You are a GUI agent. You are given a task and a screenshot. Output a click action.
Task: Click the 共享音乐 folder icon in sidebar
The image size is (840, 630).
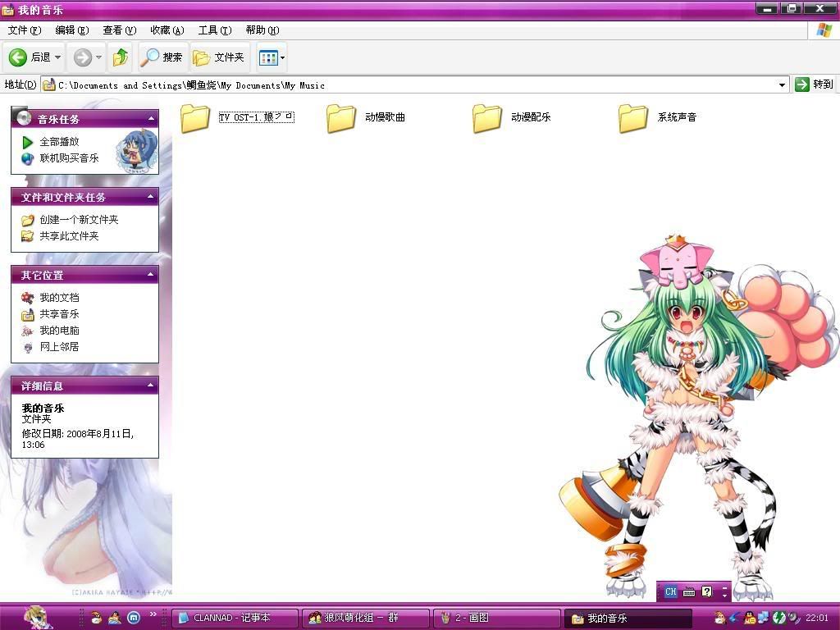point(27,314)
